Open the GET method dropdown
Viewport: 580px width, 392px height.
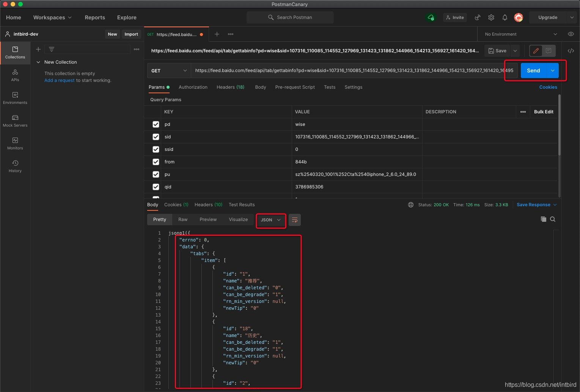[x=169, y=71]
